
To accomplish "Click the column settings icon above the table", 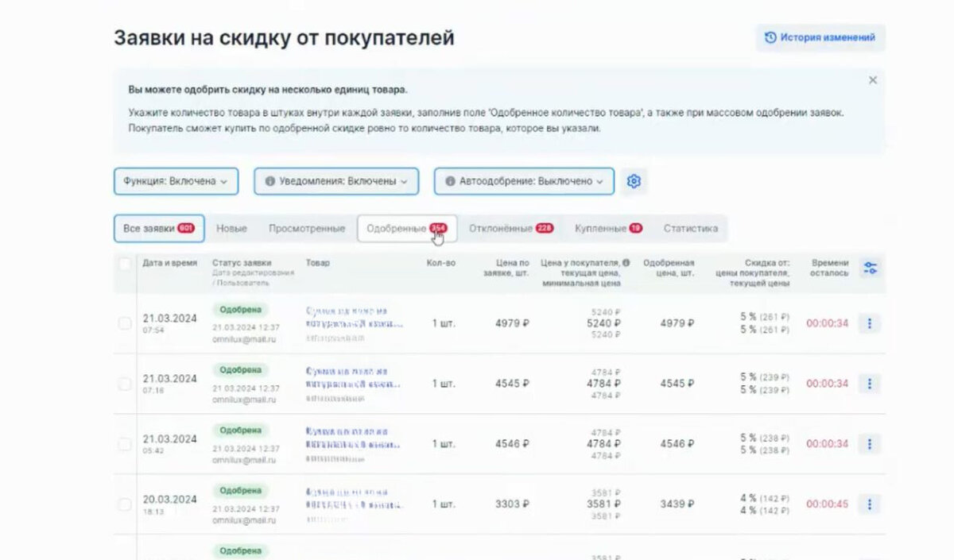I will coord(870,268).
